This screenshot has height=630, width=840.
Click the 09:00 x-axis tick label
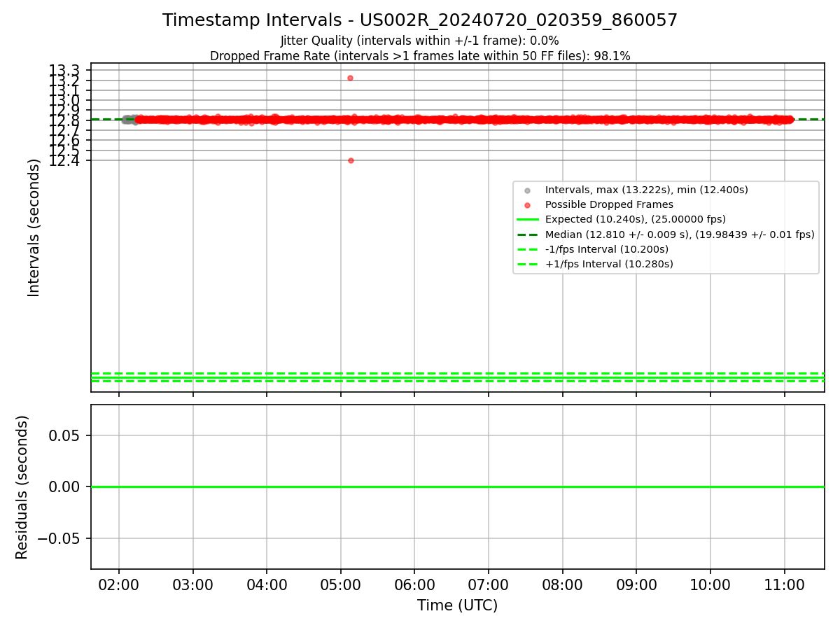pyautogui.click(x=636, y=585)
